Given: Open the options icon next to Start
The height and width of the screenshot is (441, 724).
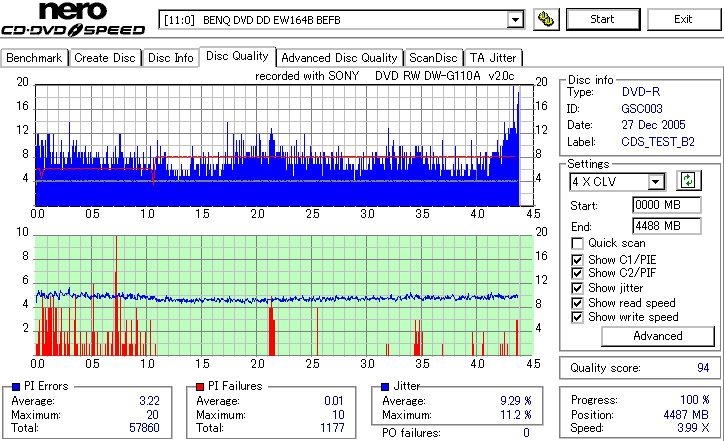Looking at the screenshot, I should coord(546,19).
